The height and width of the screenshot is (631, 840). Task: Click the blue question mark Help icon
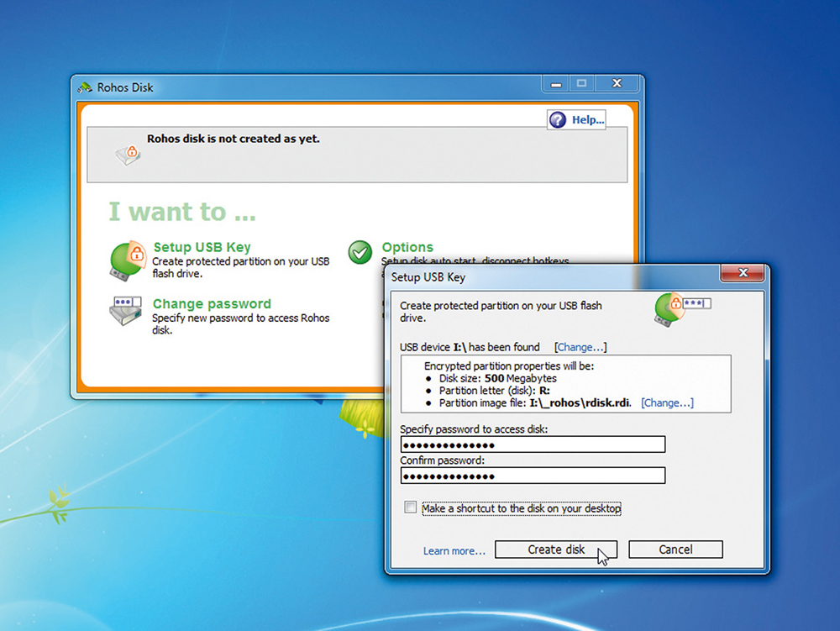point(558,119)
